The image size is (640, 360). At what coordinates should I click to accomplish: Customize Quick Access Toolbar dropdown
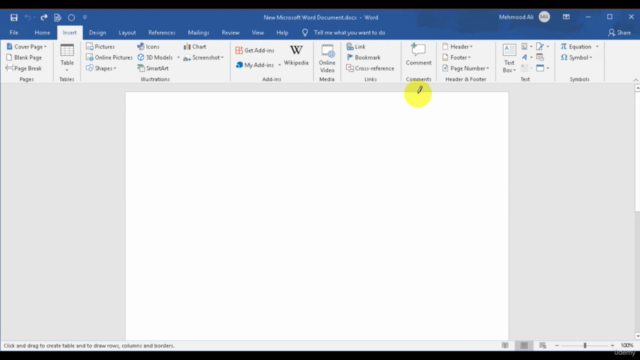(85, 18)
